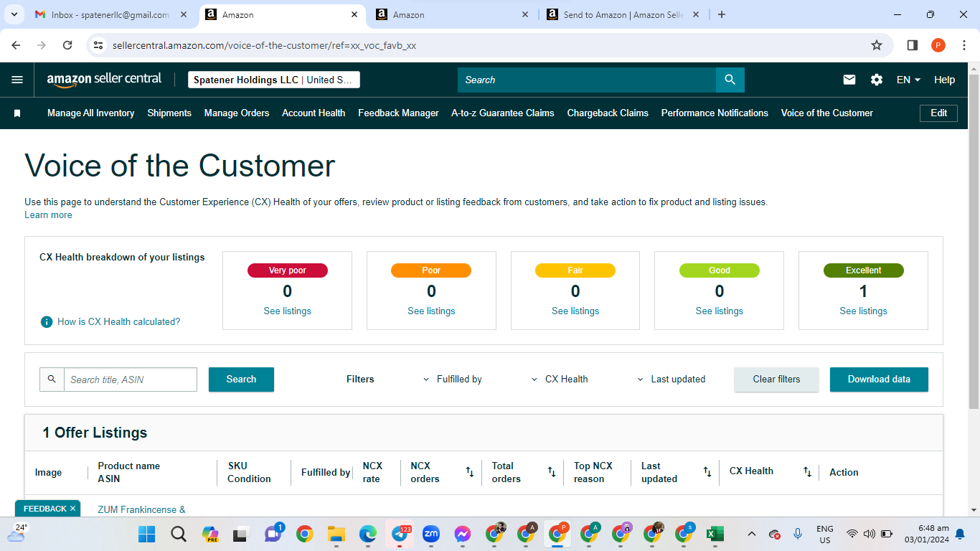Open File Explorer from the taskbar

point(336,534)
